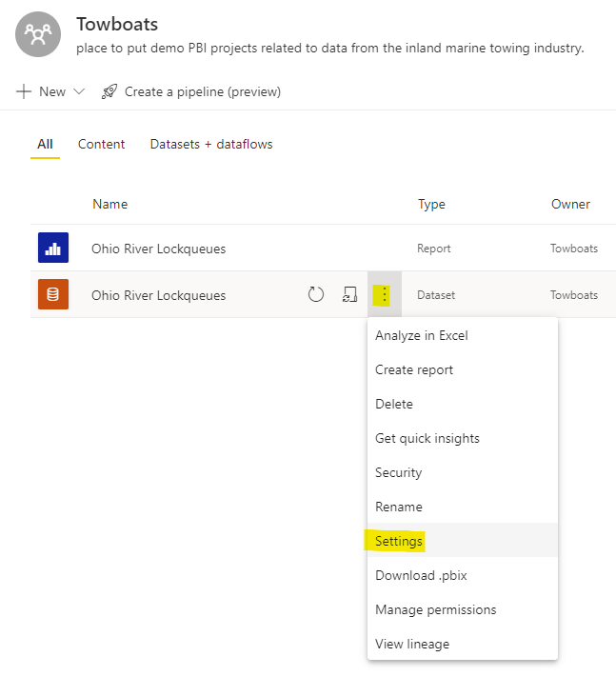Sort by the Name column header
616x677 pixels.
click(x=109, y=204)
